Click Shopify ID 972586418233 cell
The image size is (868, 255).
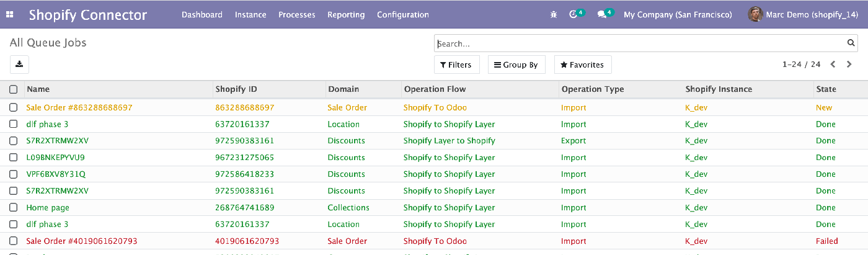[x=245, y=174]
